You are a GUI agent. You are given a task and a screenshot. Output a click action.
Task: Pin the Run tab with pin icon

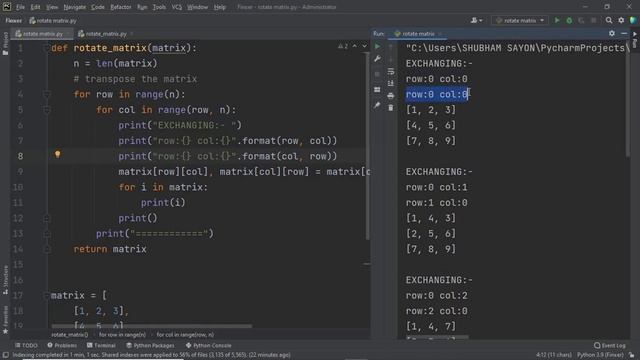click(377, 105)
